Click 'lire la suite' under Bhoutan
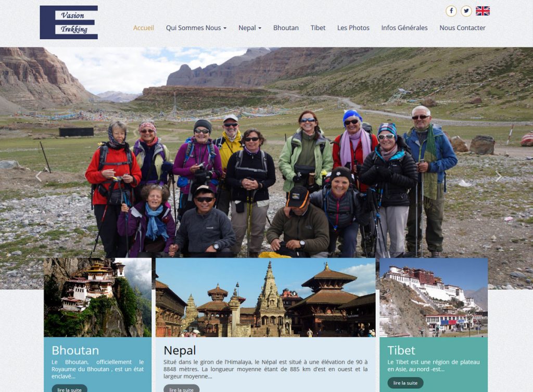The image size is (533, 392). (x=69, y=388)
